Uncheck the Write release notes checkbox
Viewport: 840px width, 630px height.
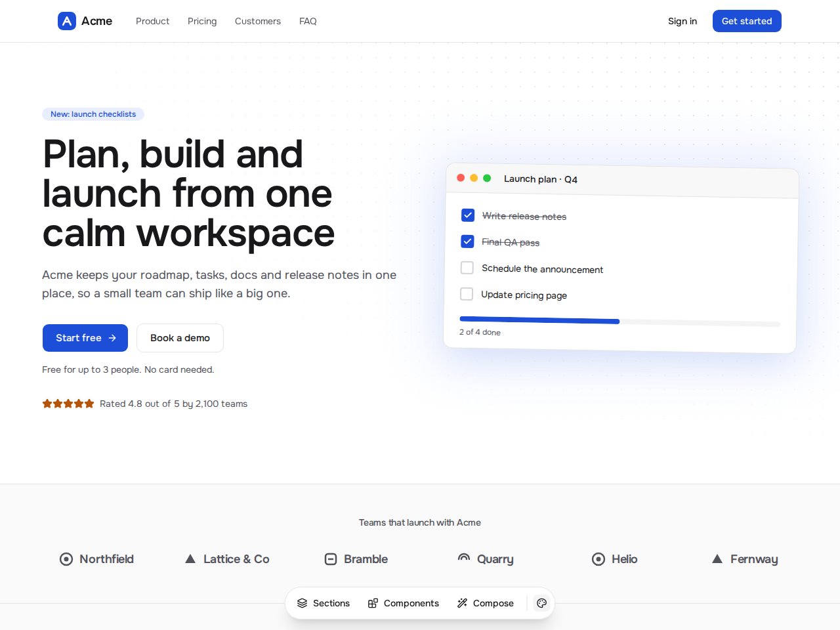tap(468, 215)
